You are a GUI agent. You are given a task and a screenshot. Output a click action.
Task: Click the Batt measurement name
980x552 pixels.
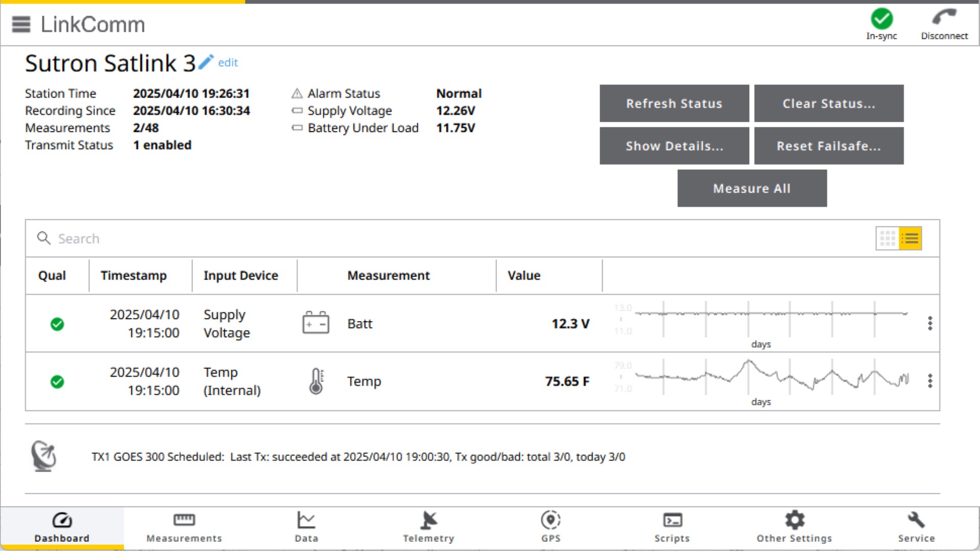[360, 324]
